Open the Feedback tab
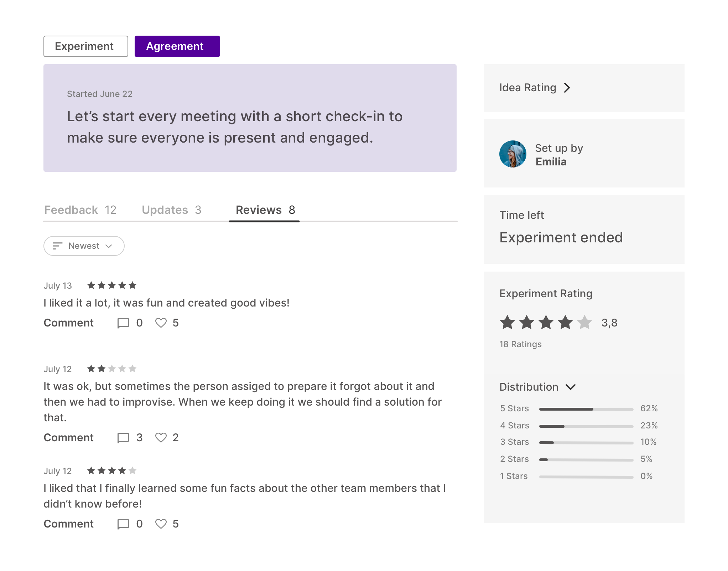The width and height of the screenshot is (728, 571). [80, 210]
